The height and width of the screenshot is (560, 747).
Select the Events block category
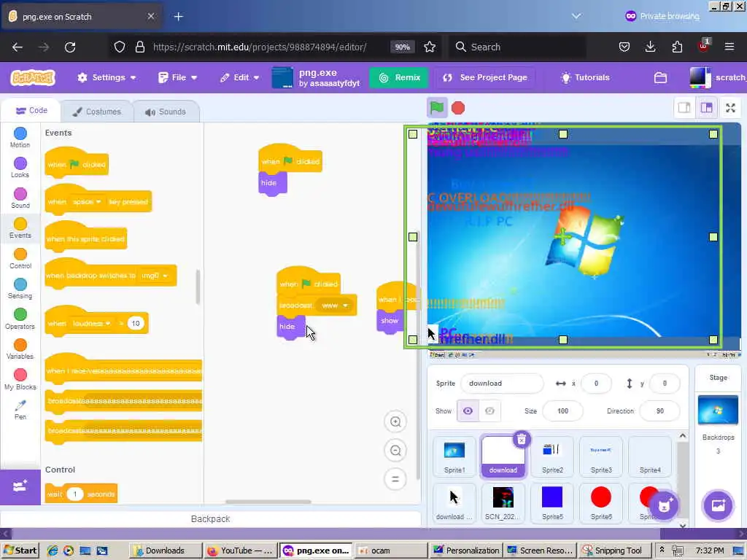(20, 228)
